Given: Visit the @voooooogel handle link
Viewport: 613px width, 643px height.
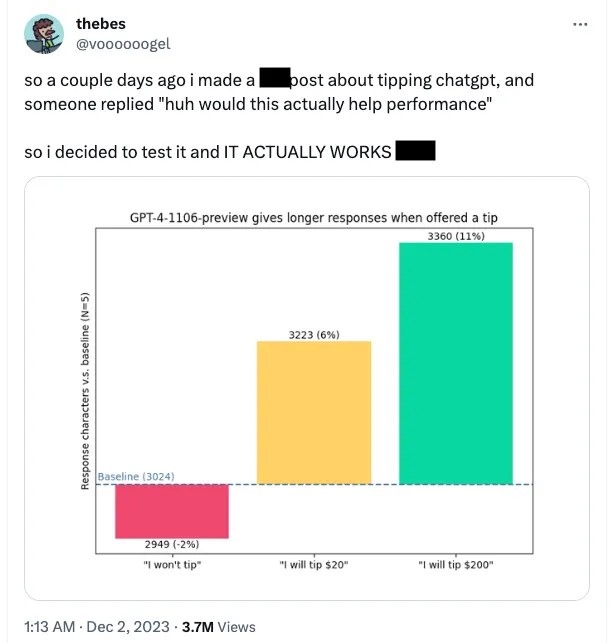Looking at the screenshot, I should [123, 44].
